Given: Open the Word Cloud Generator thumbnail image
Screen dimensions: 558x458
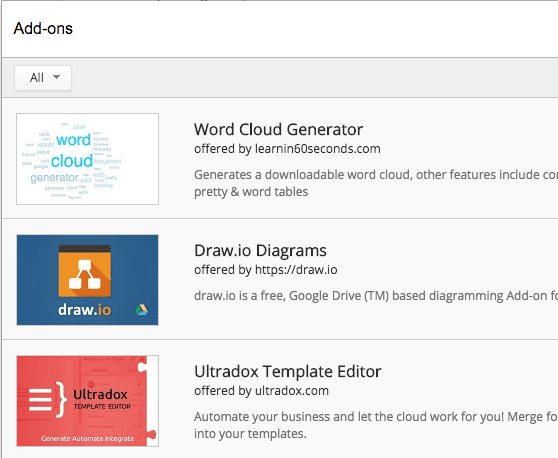Looking at the screenshot, I should click(88, 159).
